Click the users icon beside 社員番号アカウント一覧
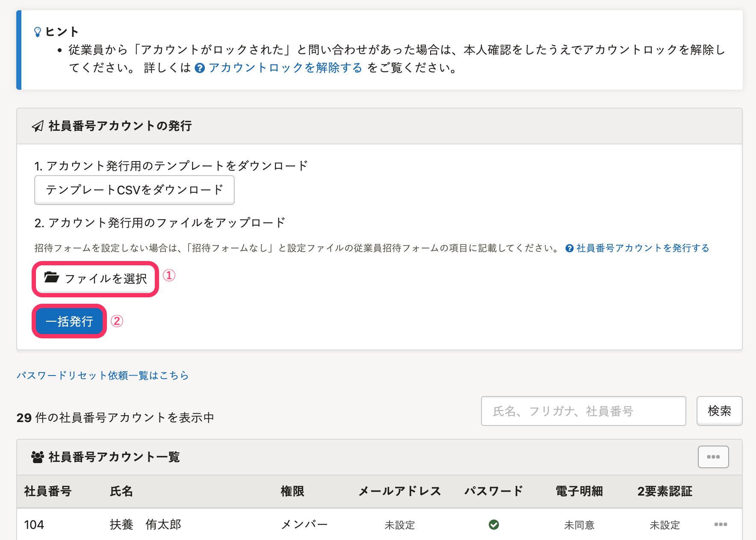Image resolution: width=756 pixels, height=540 pixels. [x=38, y=457]
